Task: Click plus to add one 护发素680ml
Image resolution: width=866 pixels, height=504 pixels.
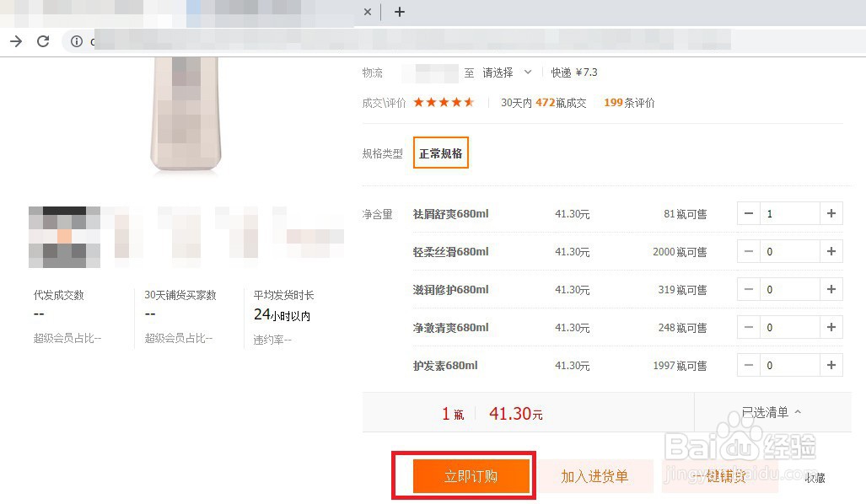Action: pos(831,365)
